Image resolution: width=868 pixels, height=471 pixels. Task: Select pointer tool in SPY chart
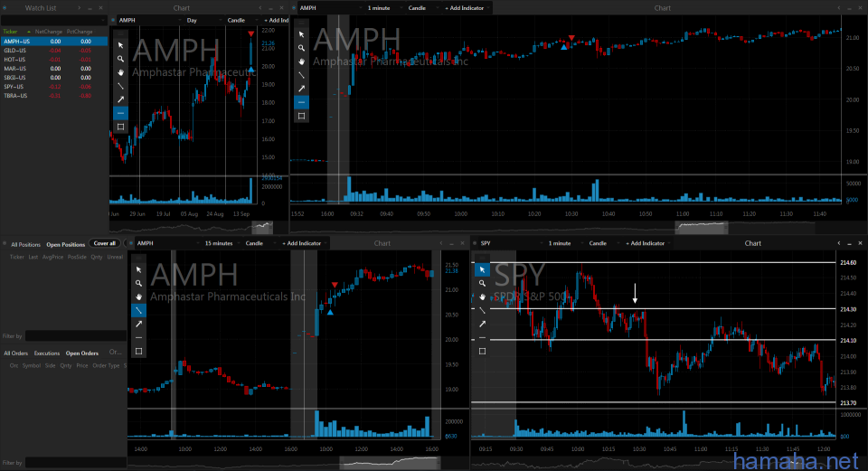[x=482, y=269]
